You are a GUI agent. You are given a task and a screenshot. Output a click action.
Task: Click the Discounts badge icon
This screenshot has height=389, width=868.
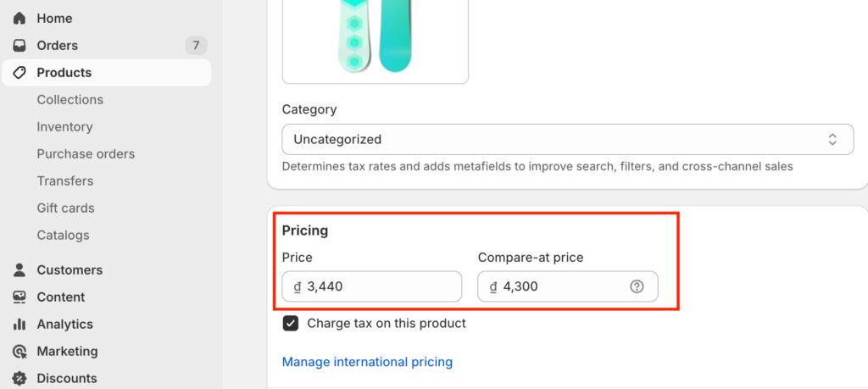coord(19,379)
